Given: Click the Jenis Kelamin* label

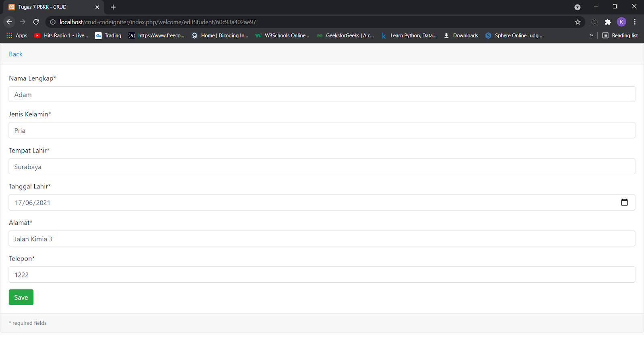Looking at the screenshot, I should pos(30,114).
